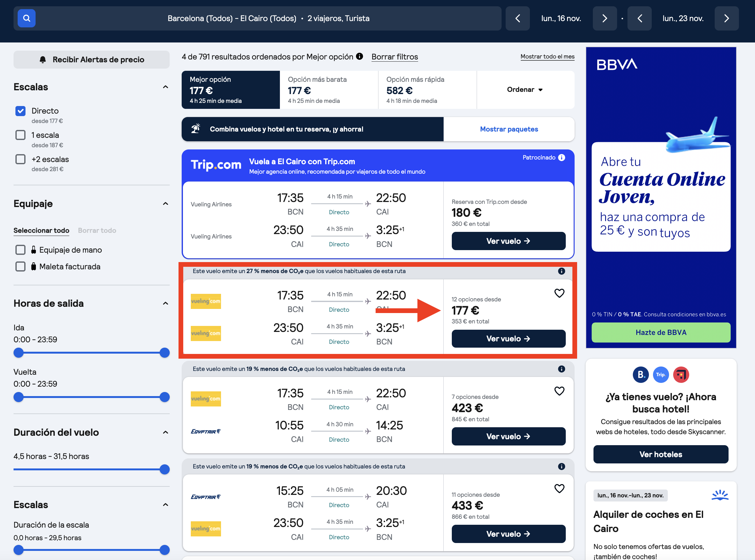Click Duración del vuelo slider handle
This screenshot has height=560, width=755.
[164, 469]
